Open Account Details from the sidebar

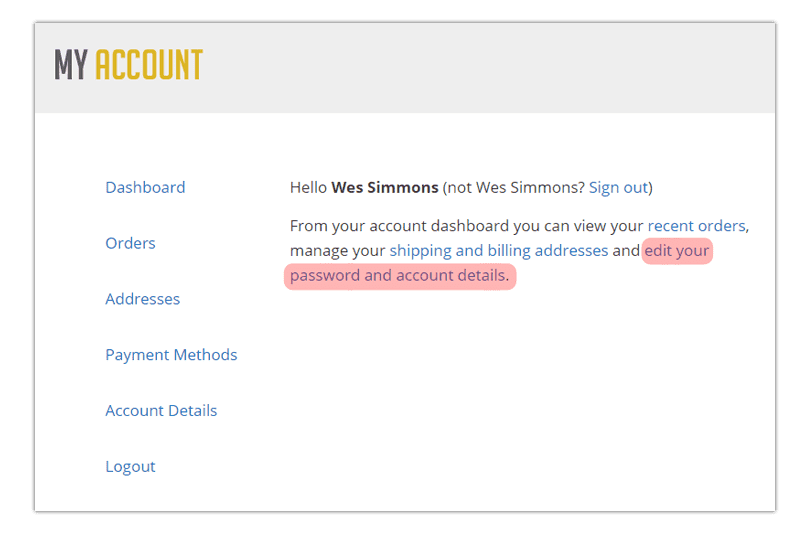(x=161, y=411)
